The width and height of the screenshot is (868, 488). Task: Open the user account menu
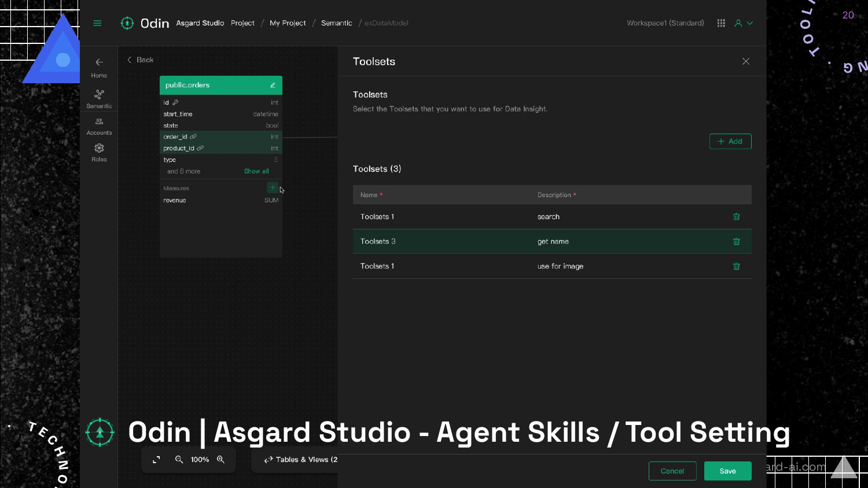click(744, 23)
